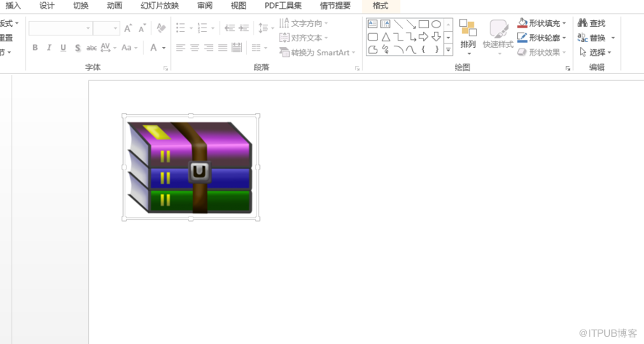The height and width of the screenshot is (344, 644).
Task: Open the font size combo box
Action: click(106, 28)
